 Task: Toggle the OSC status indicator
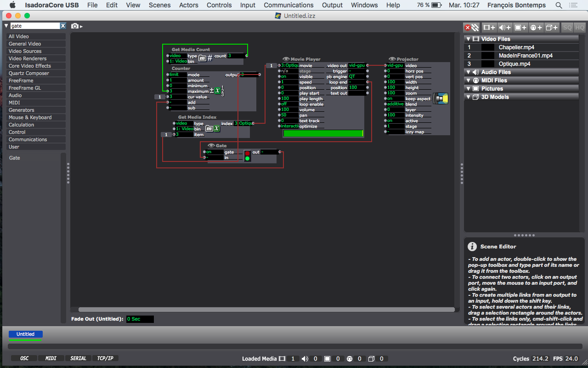tap(24, 358)
